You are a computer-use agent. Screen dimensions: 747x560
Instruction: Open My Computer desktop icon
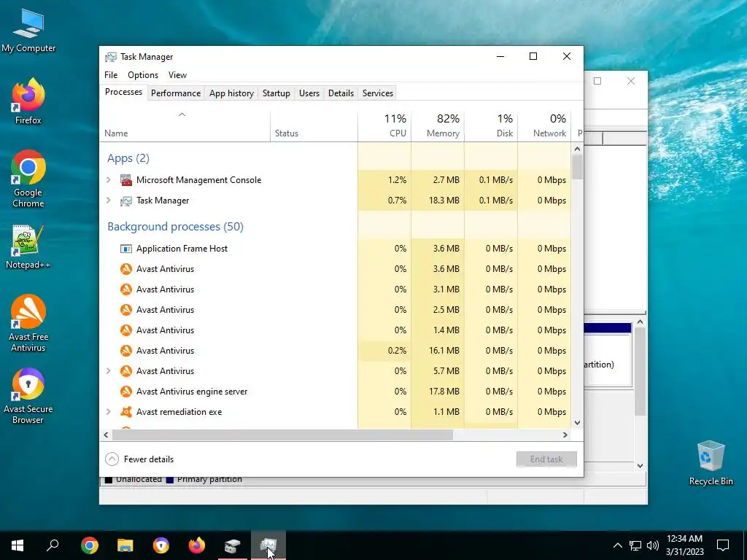[x=28, y=31]
